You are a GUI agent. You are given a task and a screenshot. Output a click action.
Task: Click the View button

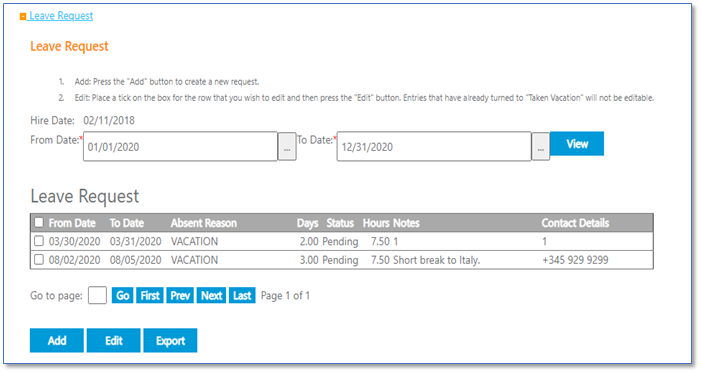(x=577, y=144)
